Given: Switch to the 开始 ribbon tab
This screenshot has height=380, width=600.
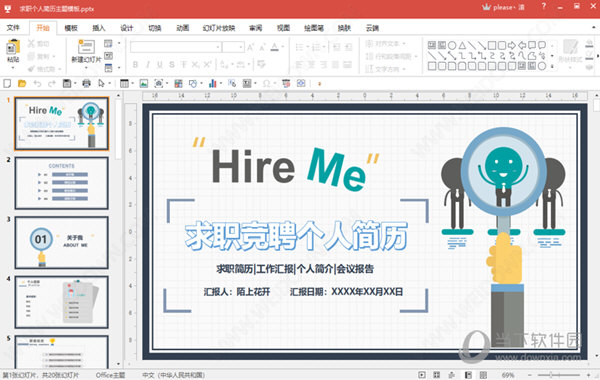Looking at the screenshot, I should (x=43, y=28).
